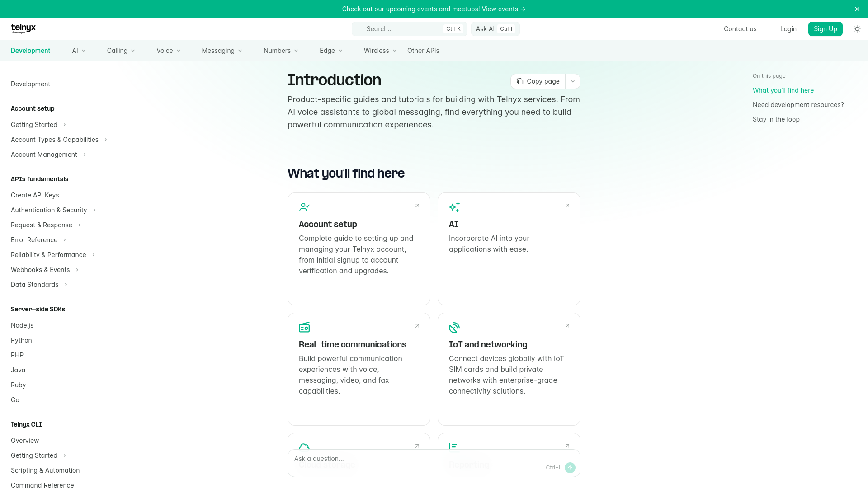
Task: Open the Node.js SDK page
Action: (22, 325)
